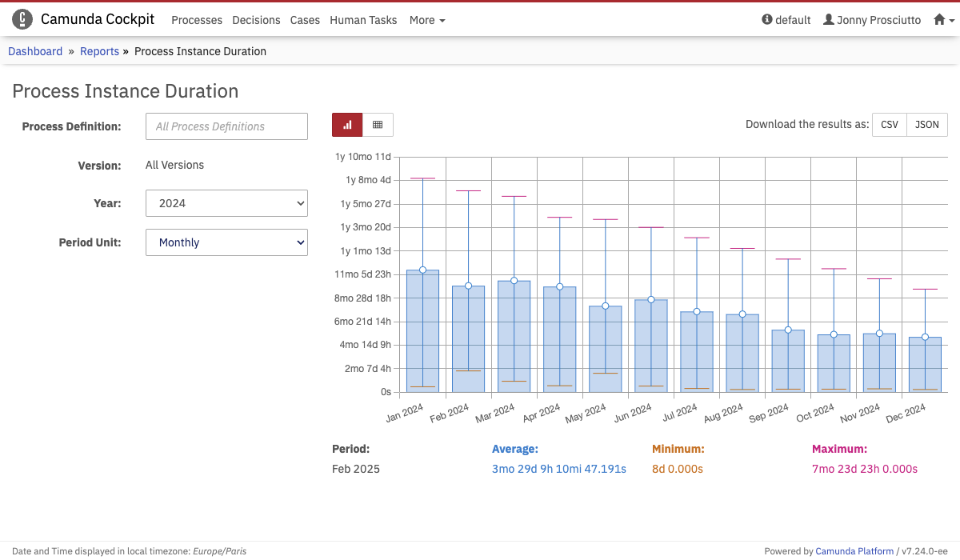The height and width of the screenshot is (560, 960).
Task: Click the Reports breadcrumb link
Action: pyautogui.click(x=99, y=51)
